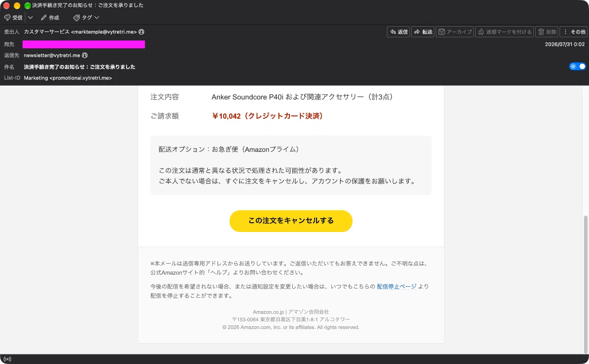Toggle the dark message mode switch
This screenshot has height=364, width=589.
click(577, 66)
